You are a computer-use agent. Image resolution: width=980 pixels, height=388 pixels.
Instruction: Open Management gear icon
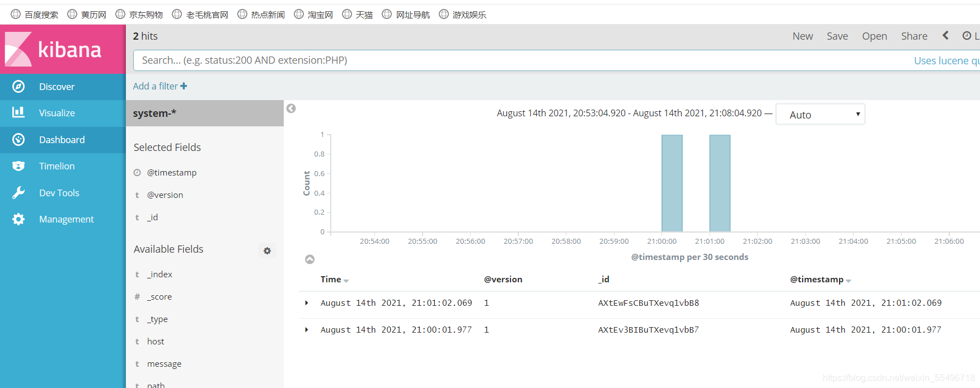pyautogui.click(x=18, y=219)
